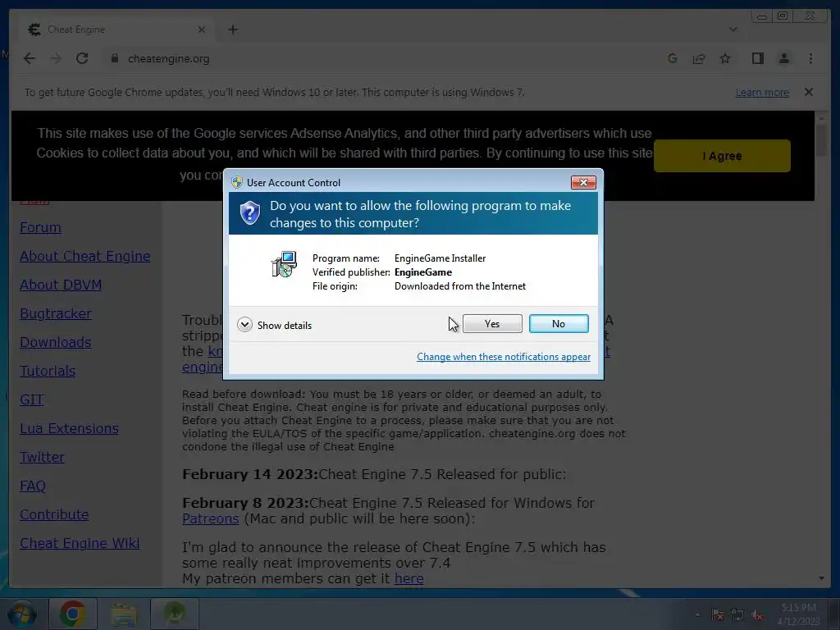Click the EngineGame Installer program icon

(284, 264)
